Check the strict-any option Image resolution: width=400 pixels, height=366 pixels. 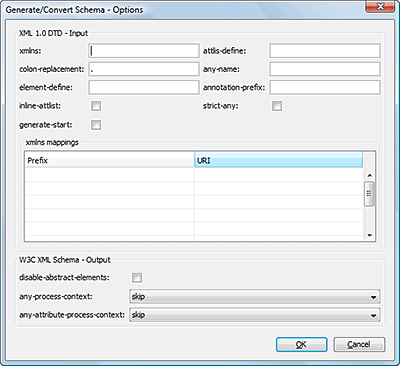277,106
